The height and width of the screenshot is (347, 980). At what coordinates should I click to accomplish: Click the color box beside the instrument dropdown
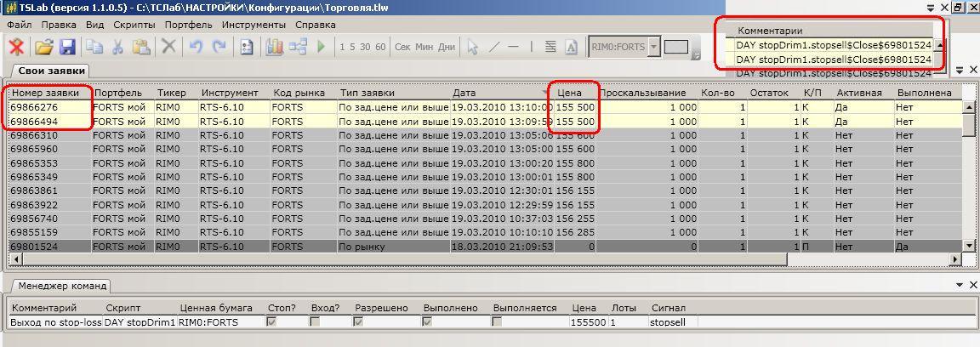point(675,47)
